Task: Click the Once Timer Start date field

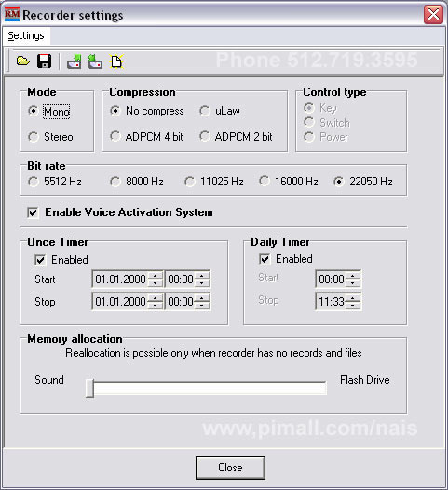Action: 120,279
